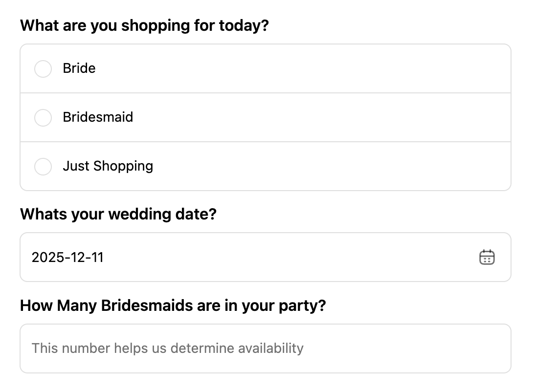Click the 2025-12-11 date value
535x392 pixels.
[67, 257]
